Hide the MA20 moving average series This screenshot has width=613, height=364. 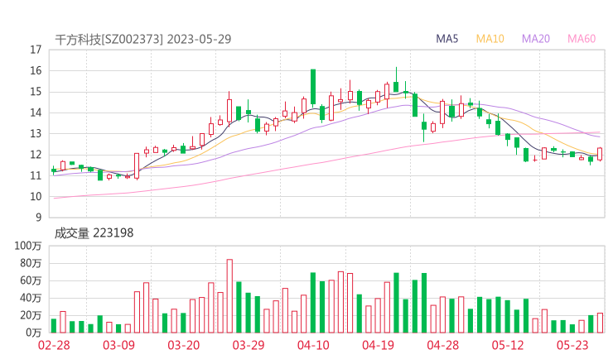(x=536, y=39)
